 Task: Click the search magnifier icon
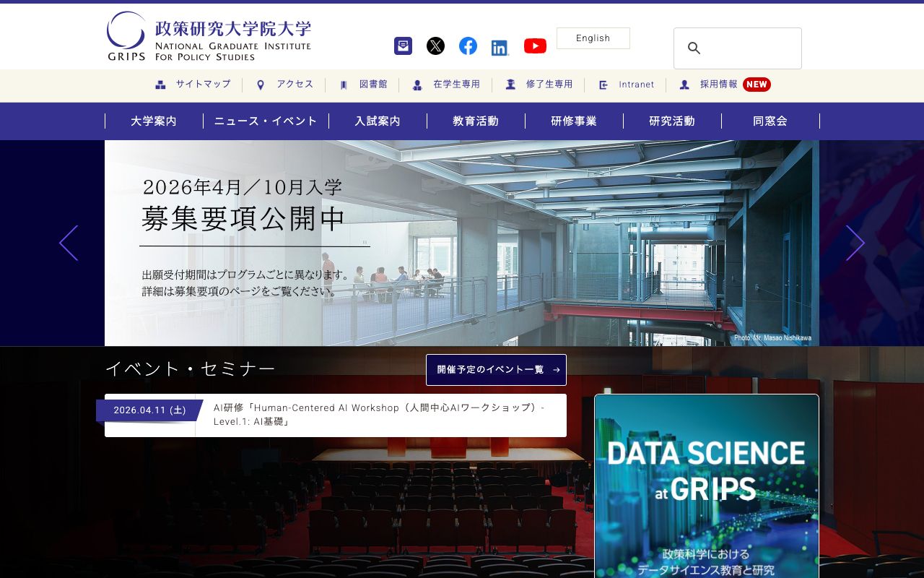coord(694,48)
